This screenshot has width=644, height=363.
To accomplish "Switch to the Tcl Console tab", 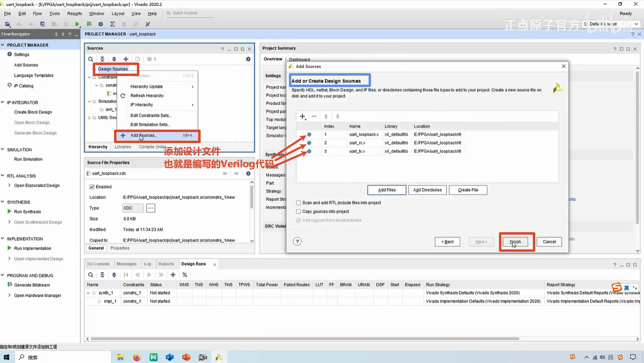I will [98, 264].
